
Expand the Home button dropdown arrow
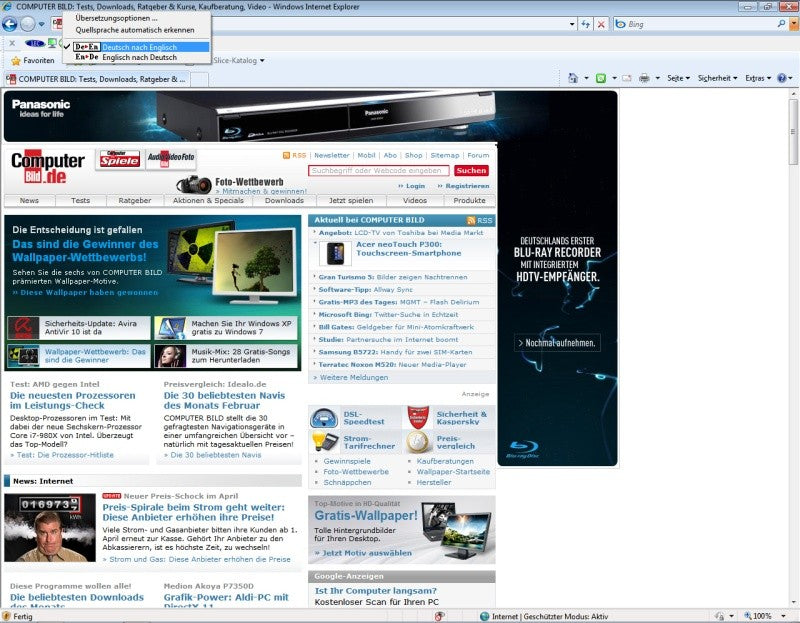tap(586, 78)
